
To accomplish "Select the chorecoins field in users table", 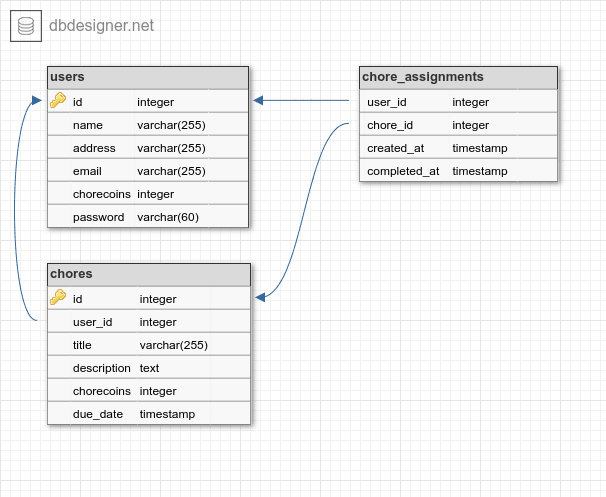I will pyautogui.click(x=148, y=194).
